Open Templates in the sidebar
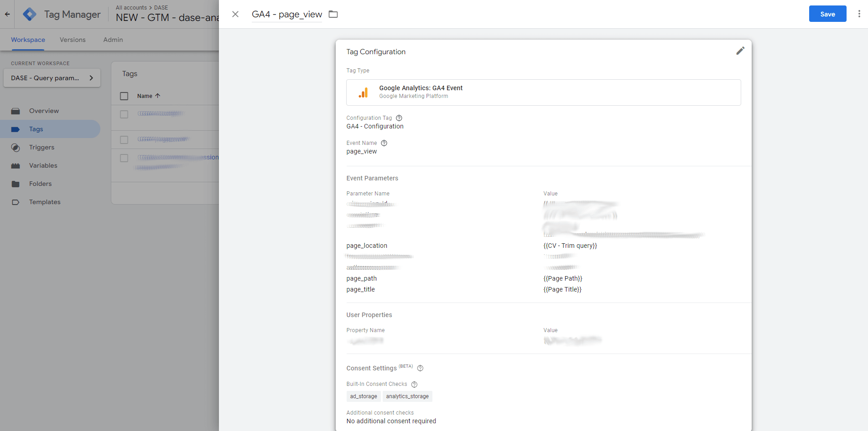The width and height of the screenshot is (868, 431). (x=45, y=202)
